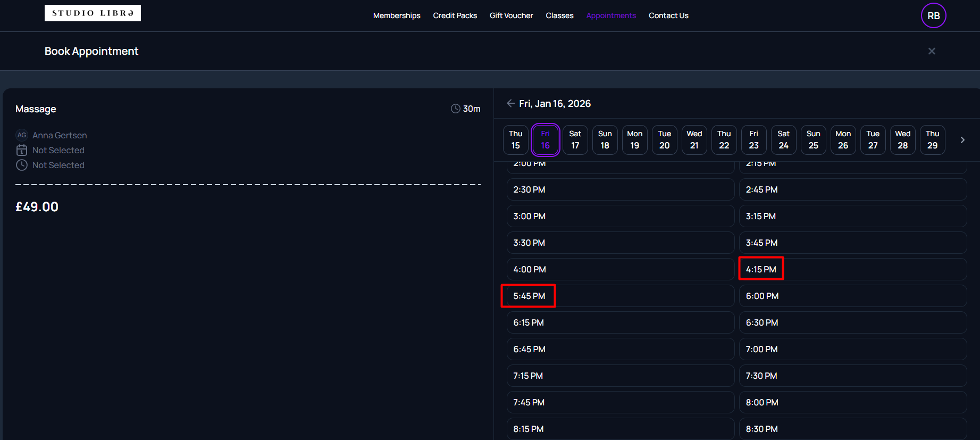The width and height of the screenshot is (980, 440).
Task: Pick Sat 24 date
Action: click(x=784, y=139)
